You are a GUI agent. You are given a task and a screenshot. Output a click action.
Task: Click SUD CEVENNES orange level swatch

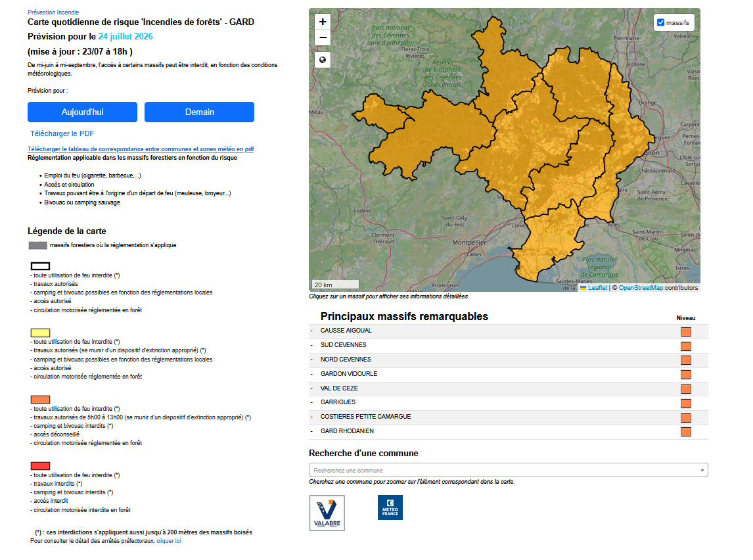click(686, 346)
